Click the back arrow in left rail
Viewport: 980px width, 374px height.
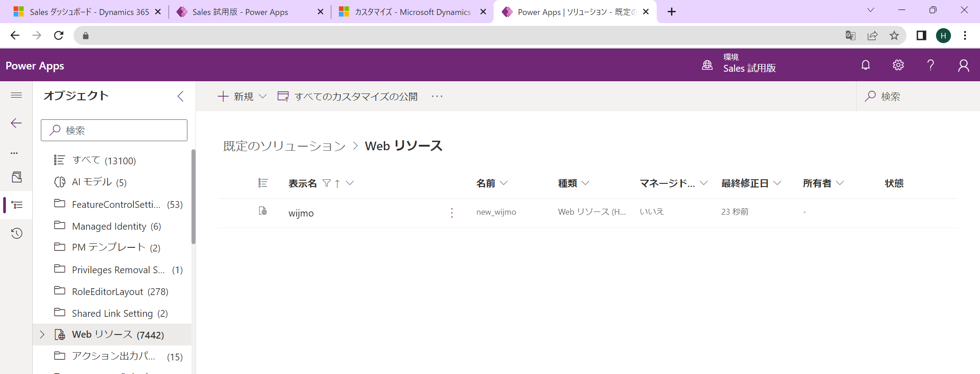point(16,123)
